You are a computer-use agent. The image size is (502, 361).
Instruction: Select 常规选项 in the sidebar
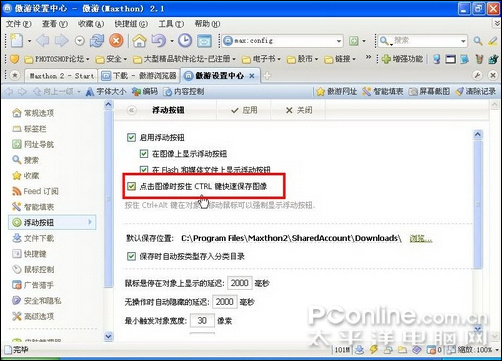[x=33, y=113]
